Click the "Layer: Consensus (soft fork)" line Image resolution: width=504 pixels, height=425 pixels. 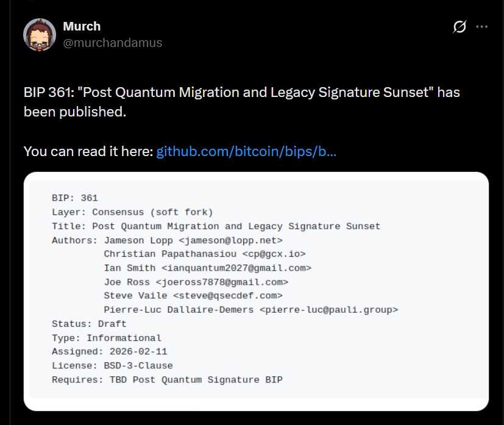coord(132,212)
